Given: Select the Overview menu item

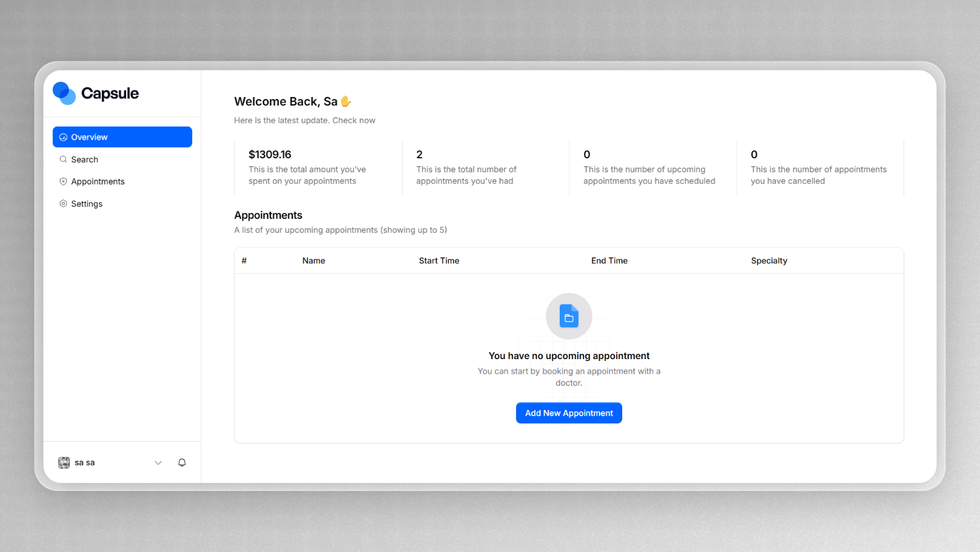Looking at the screenshot, I should (x=122, y=137).
